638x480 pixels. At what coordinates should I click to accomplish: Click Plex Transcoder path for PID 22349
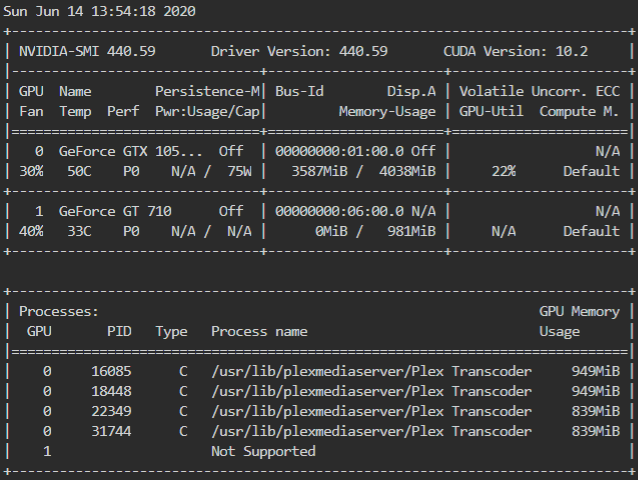(371, 411)
